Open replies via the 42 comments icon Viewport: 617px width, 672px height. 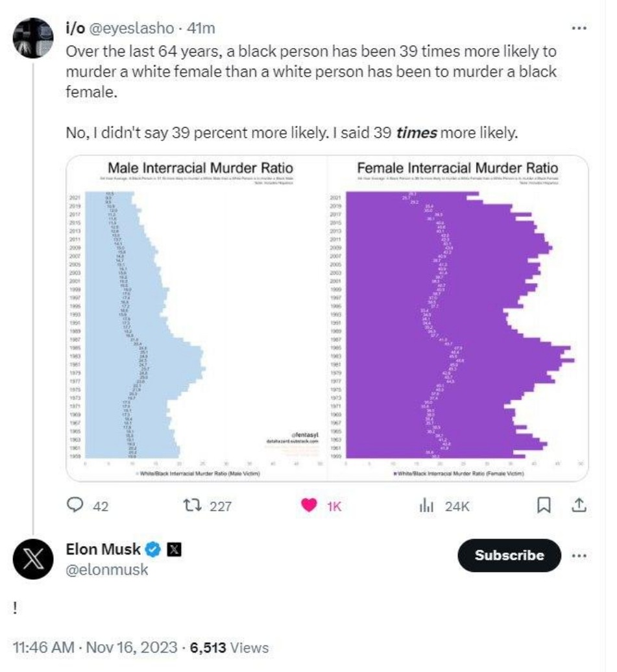tap(75, 505)
